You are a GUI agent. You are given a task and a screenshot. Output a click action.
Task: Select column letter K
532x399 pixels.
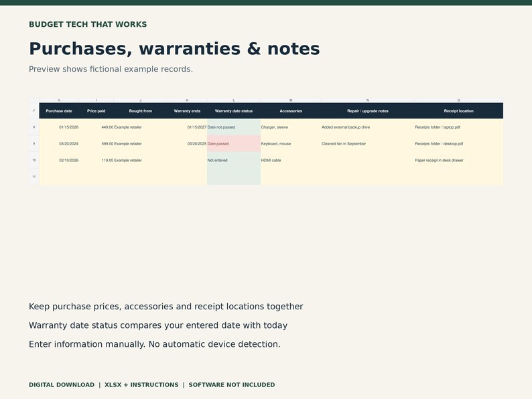[x=187, y=100]
